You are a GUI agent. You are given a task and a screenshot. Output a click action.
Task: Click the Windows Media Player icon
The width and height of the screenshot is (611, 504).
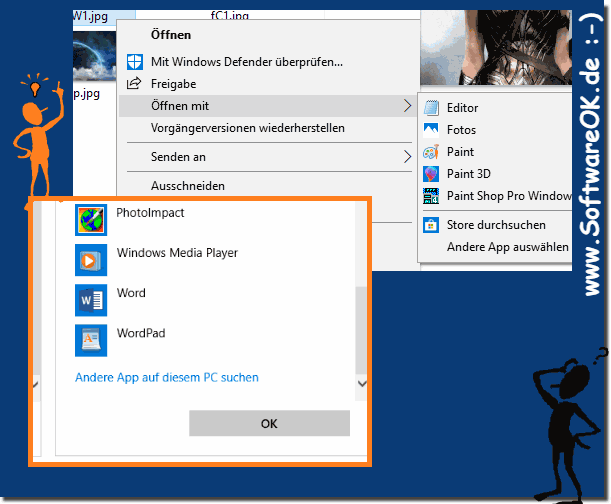[x=91, y=260]
